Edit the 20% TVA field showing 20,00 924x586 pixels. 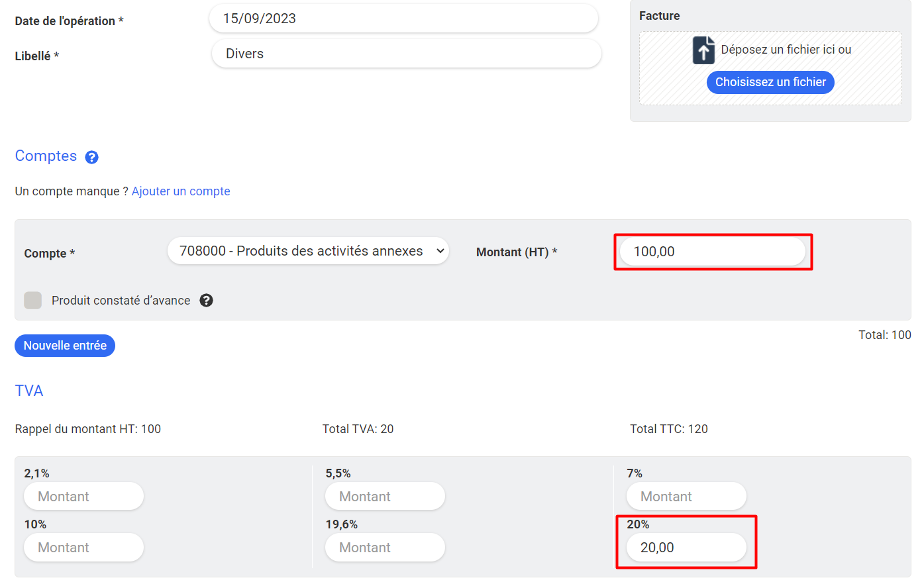(686, 548)
